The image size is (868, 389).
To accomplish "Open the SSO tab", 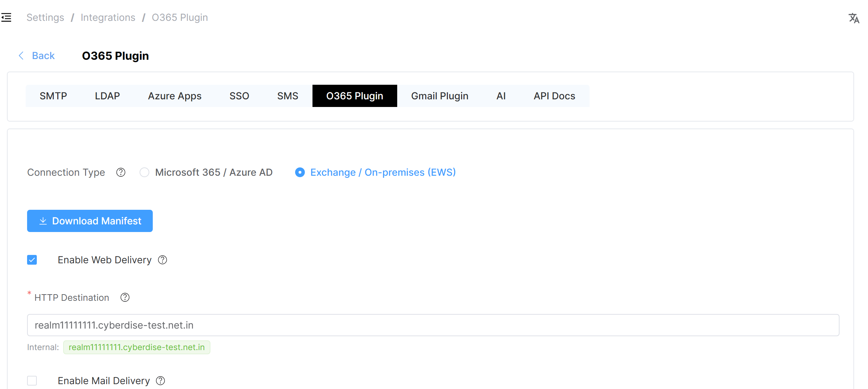I will [x=239, y=96].
